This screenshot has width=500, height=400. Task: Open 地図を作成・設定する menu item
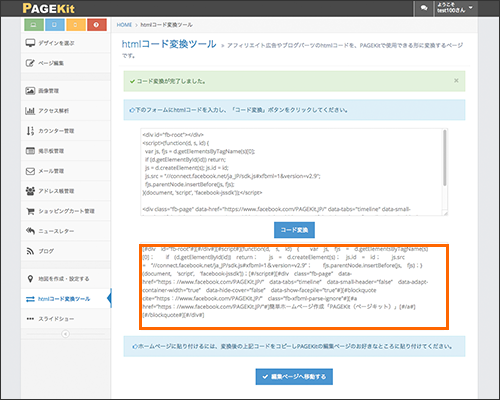66,279
